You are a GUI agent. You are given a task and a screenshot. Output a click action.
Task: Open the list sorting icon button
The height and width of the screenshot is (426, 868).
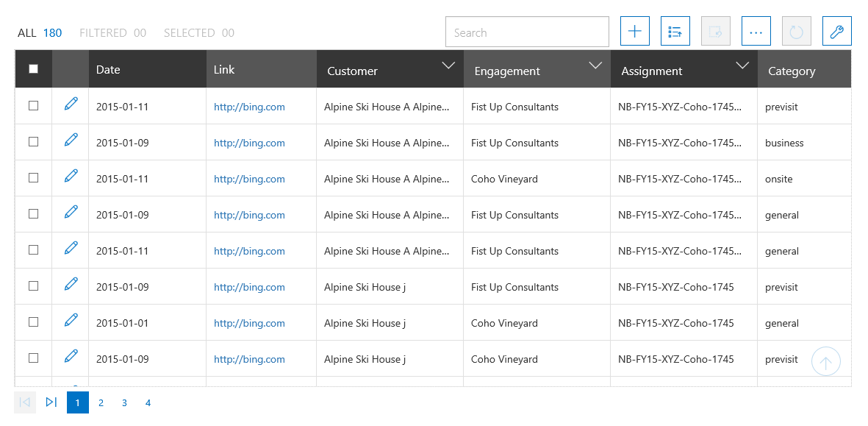point(675,31)
